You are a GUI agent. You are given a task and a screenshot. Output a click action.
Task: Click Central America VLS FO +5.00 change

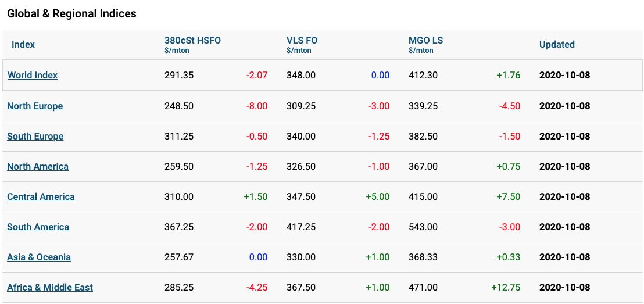click(x=377, y=196)
